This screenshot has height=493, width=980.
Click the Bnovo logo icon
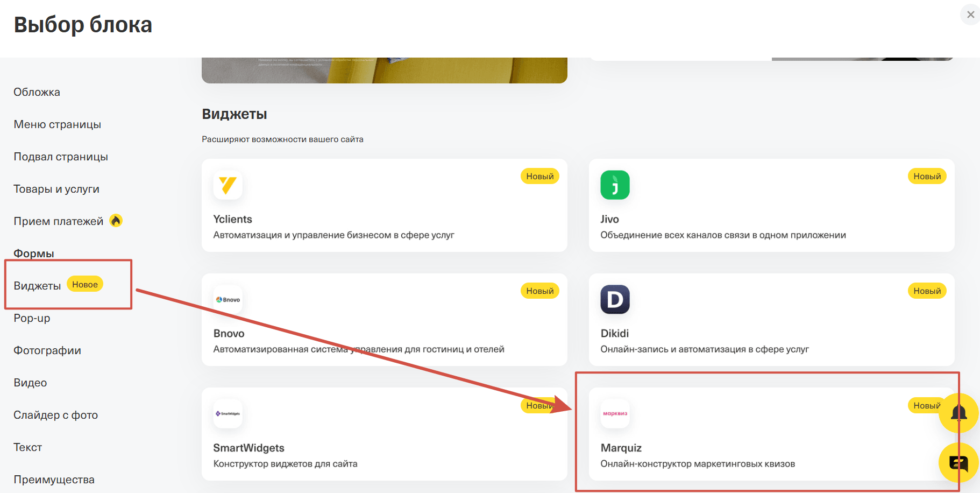pyautogui.click(x=228, y=300)
